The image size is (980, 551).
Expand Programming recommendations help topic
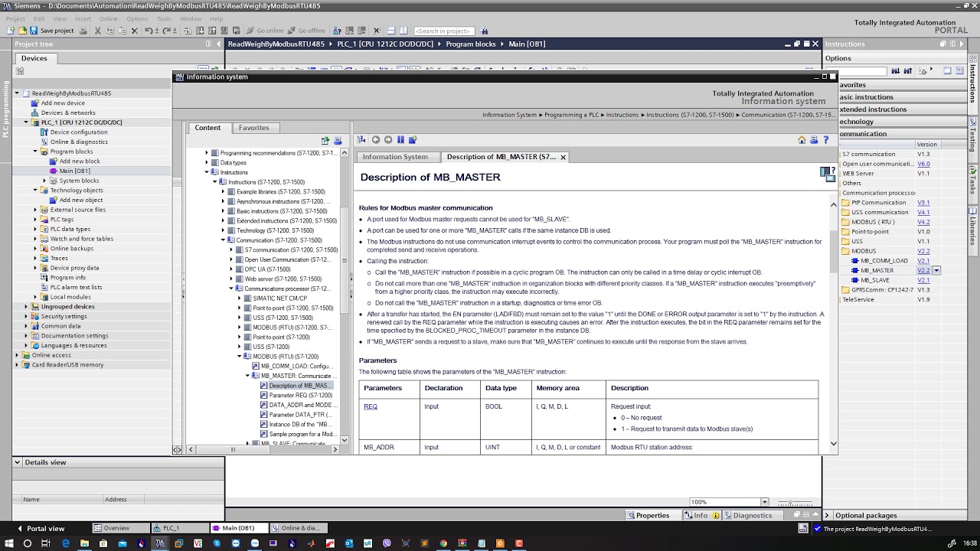click(207, 153)
